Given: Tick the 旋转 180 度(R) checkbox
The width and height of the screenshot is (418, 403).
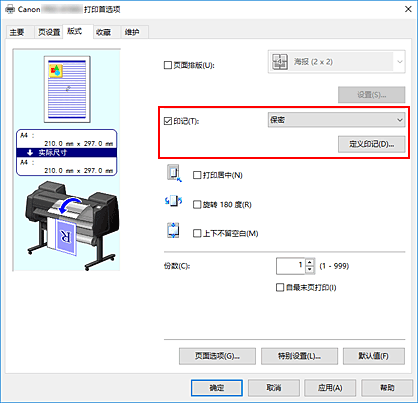Looking at the screenshot, I should point(197,205).
